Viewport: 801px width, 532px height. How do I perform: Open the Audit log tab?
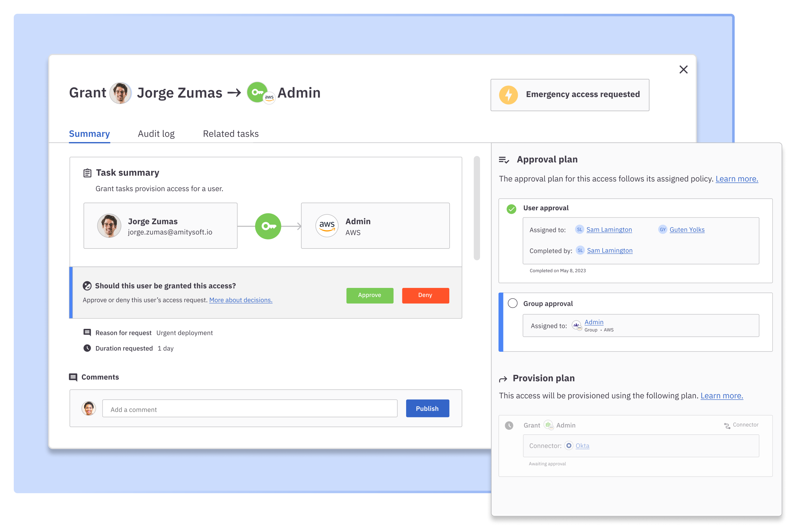(x=156, y=134)
